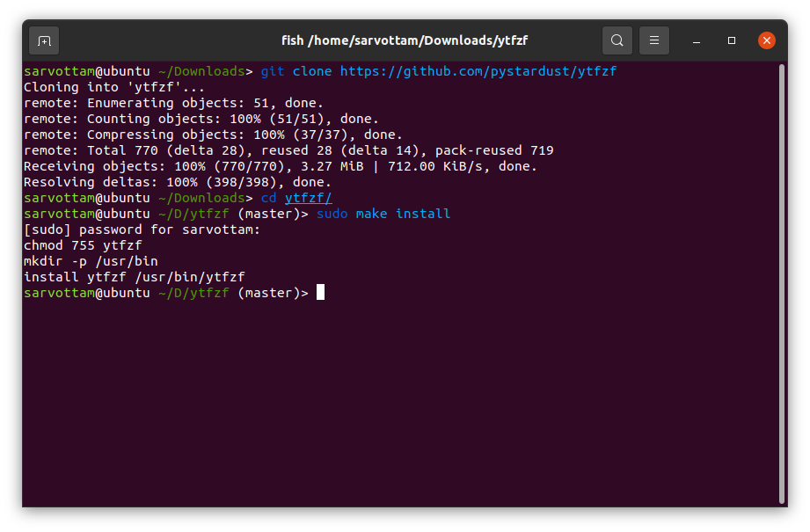Open a new terminal tab
This screenshot has height=532, width=810.
[x=44, y=40]
